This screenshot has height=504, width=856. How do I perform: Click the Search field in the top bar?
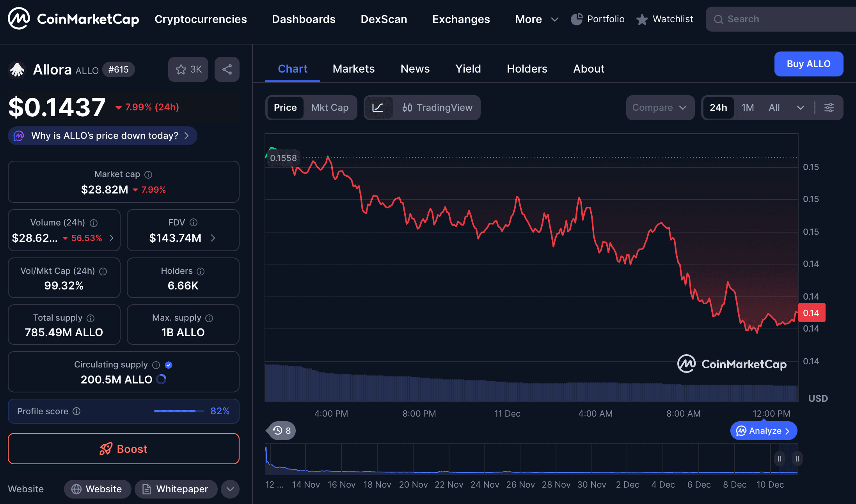780,19
